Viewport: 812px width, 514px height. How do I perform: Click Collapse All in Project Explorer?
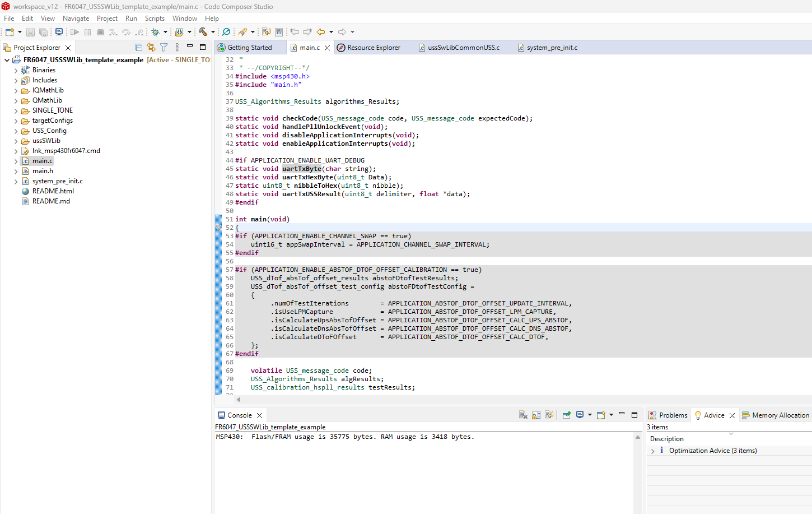(138, 48)
